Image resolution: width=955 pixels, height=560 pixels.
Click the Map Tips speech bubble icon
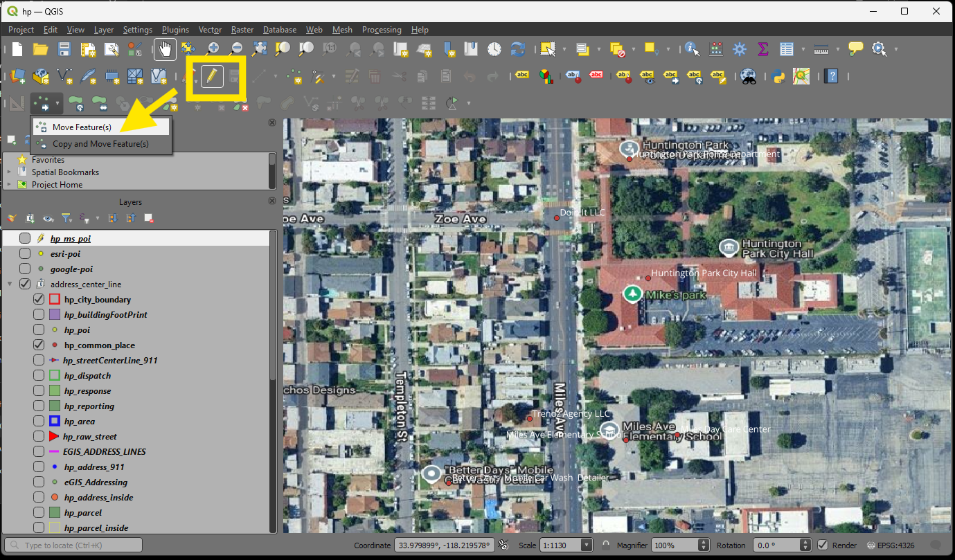pyautogui.click(x=856, y=49)
